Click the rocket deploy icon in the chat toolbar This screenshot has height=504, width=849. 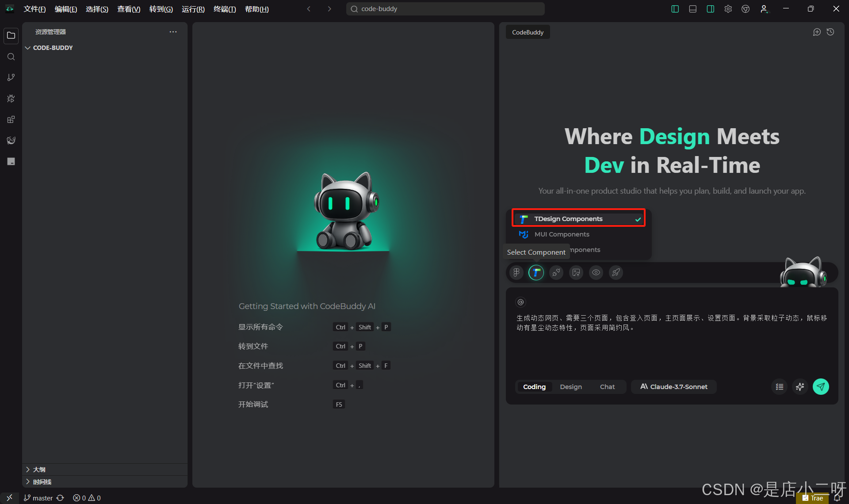[616, 272]
